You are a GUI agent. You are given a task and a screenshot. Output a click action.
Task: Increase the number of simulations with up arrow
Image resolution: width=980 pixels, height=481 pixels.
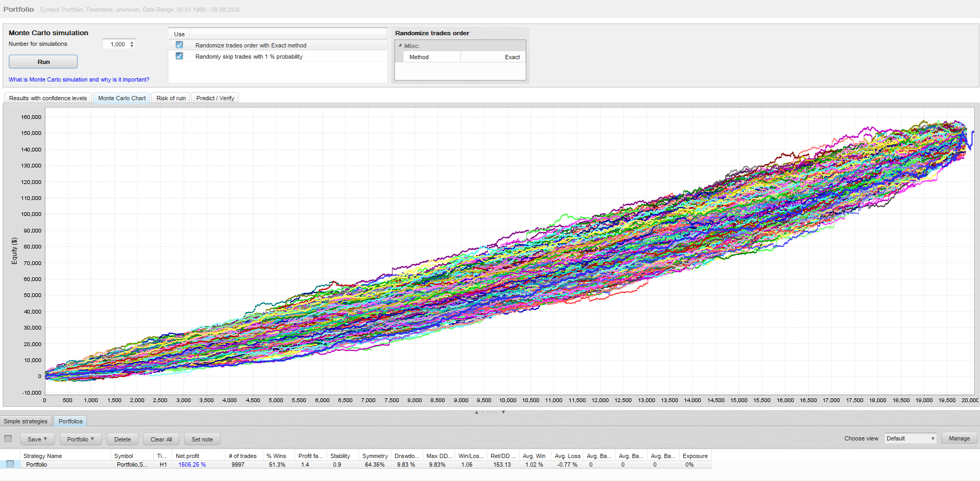click(x=132, y=43)
